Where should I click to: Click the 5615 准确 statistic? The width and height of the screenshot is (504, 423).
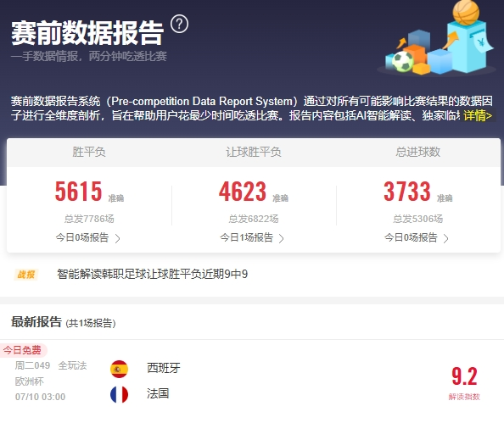click(89, 192)
